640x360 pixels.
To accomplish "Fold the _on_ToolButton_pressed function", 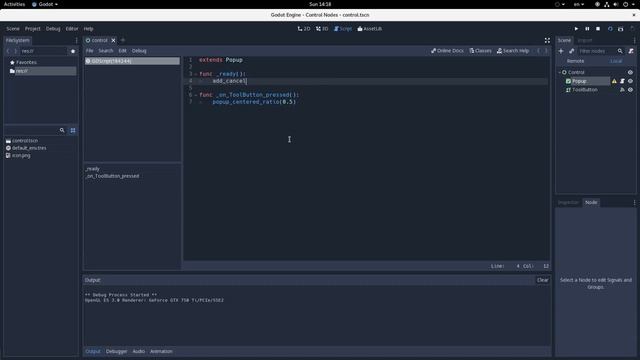I will pos(196,95).
